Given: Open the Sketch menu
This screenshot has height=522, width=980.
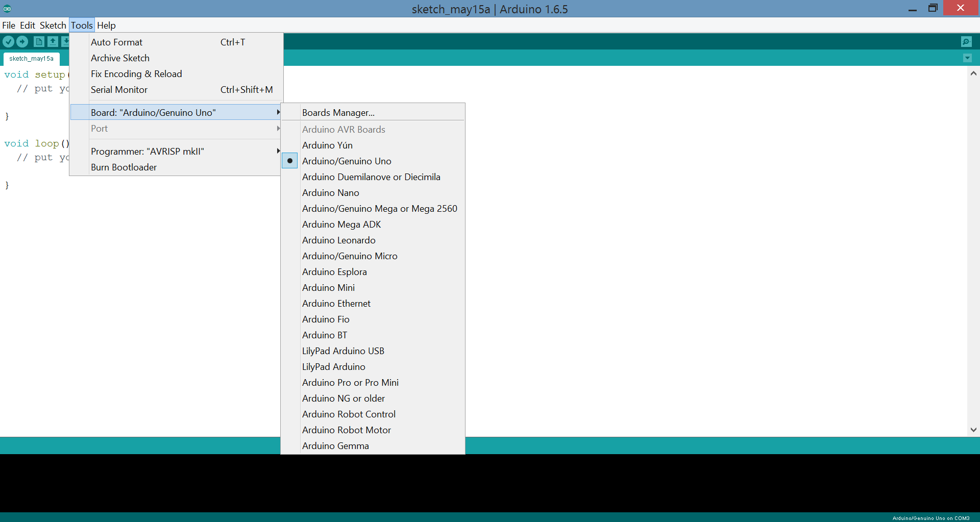Looking at the screenshot, I should (53, 26).
